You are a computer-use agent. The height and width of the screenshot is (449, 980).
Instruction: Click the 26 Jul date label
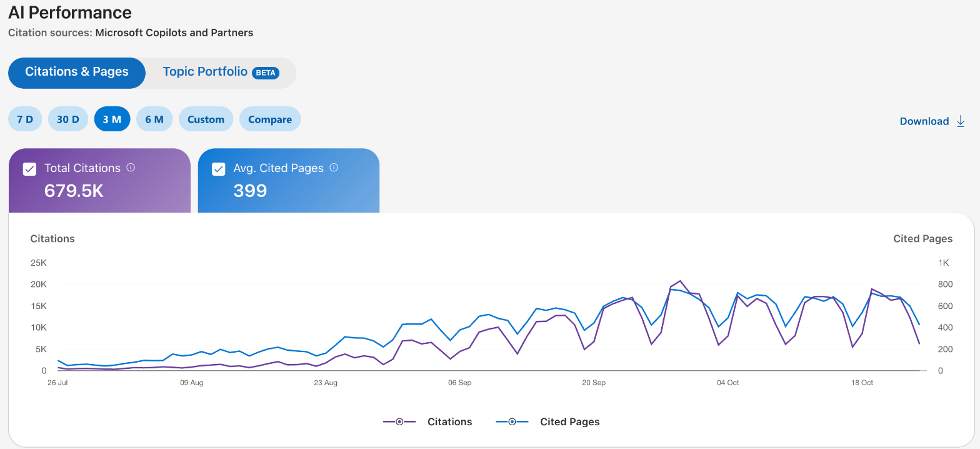tap(57, 383)
